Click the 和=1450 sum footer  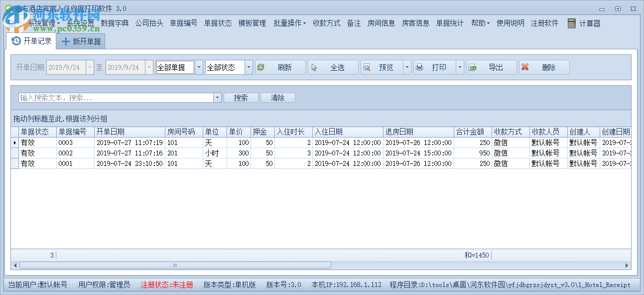point(477,255)
